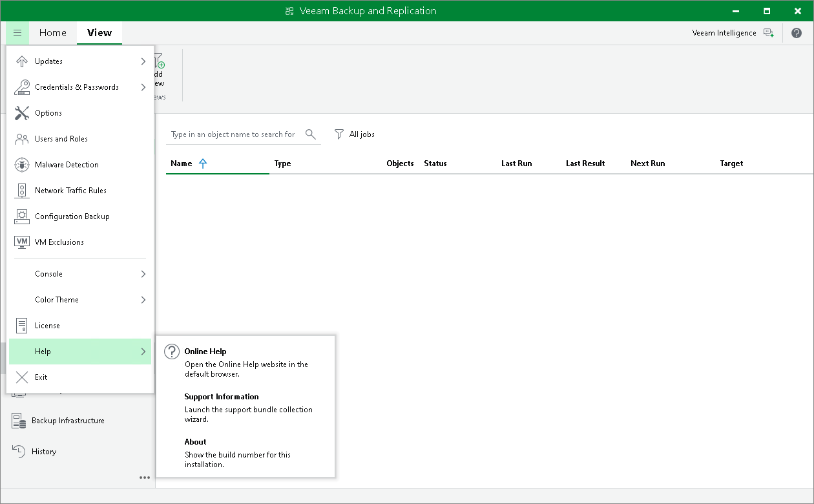Viewport: 814px width, 504px height.
Task: Open License menu entry
Action: tap(80, 326)
